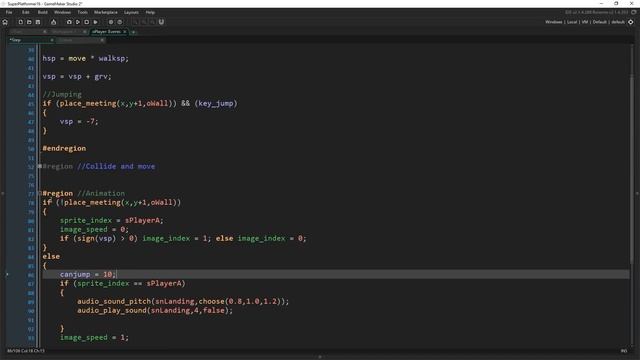Open the Tools menu
The image size is (640, 360).
point(82,12)
